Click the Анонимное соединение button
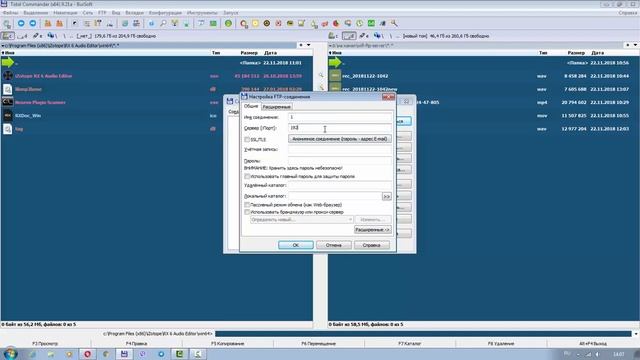Screen dimensions: 640x360 coord(340,139)
